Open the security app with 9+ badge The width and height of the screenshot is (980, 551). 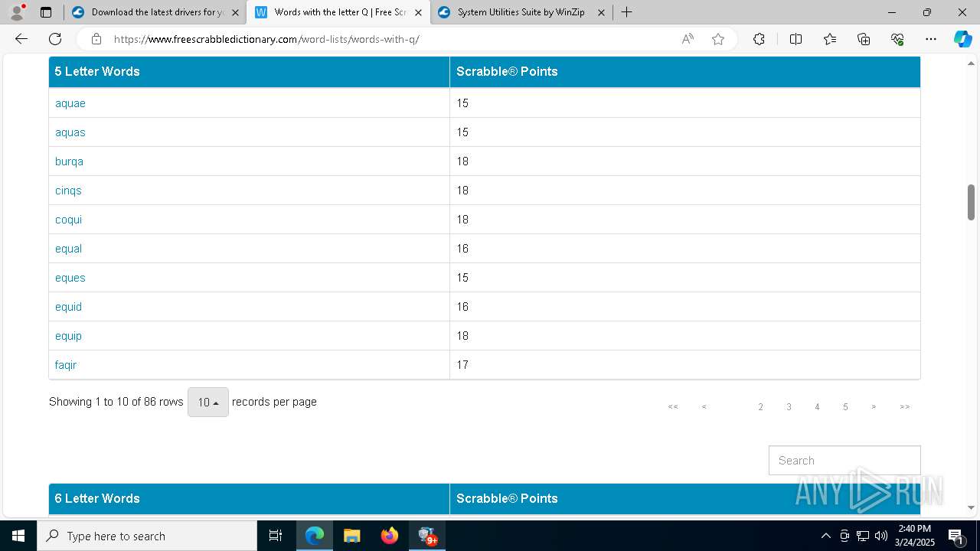pyautogui.click(x=427, y=536)
